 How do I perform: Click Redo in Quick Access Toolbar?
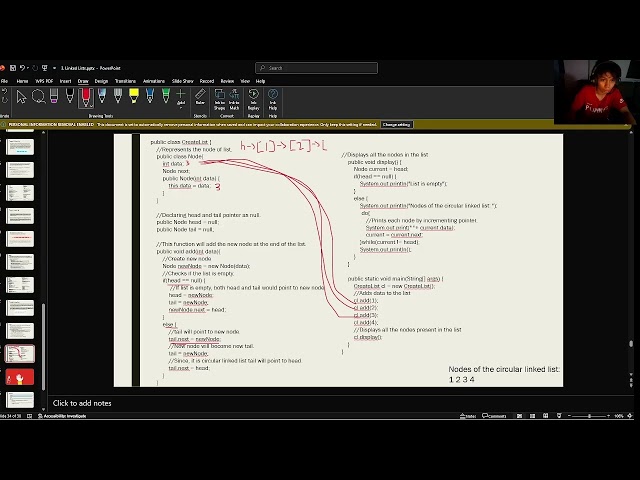35,68
